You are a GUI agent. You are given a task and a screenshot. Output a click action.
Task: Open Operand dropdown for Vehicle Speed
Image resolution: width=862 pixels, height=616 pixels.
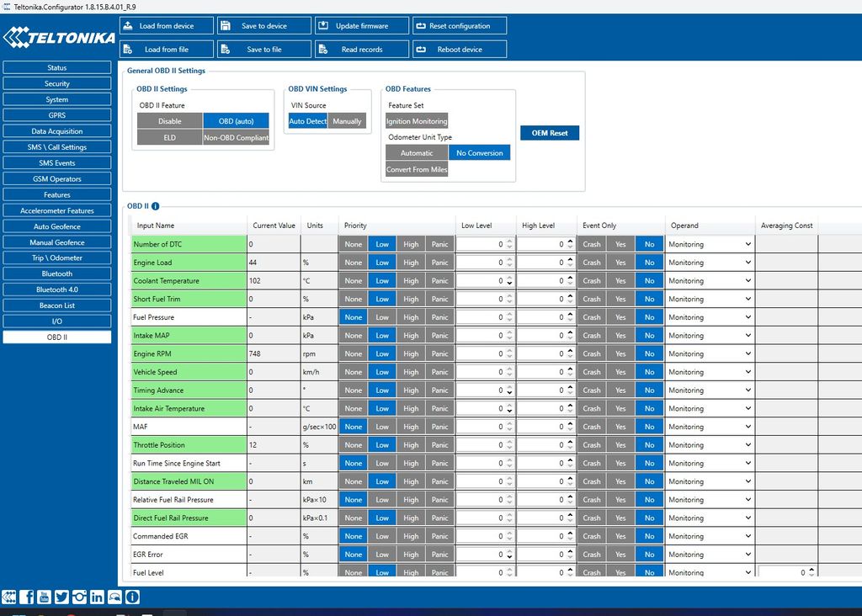point(710,372)
